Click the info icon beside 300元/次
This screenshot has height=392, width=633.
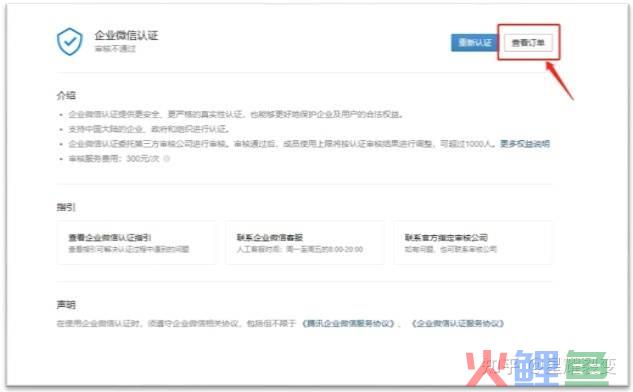tap(166, 159)
